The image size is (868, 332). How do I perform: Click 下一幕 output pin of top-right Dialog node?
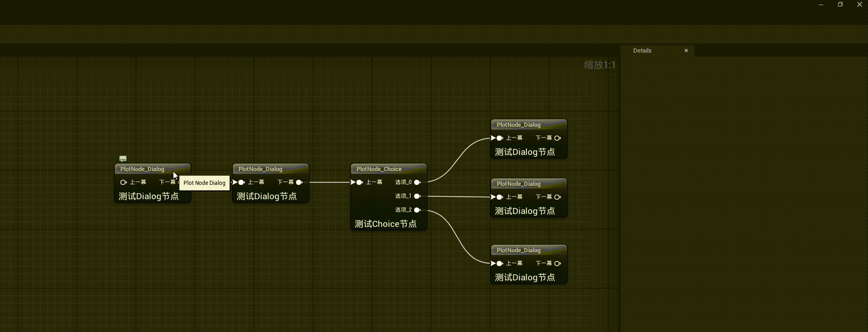pyautogui.click(x=557, y=138)
